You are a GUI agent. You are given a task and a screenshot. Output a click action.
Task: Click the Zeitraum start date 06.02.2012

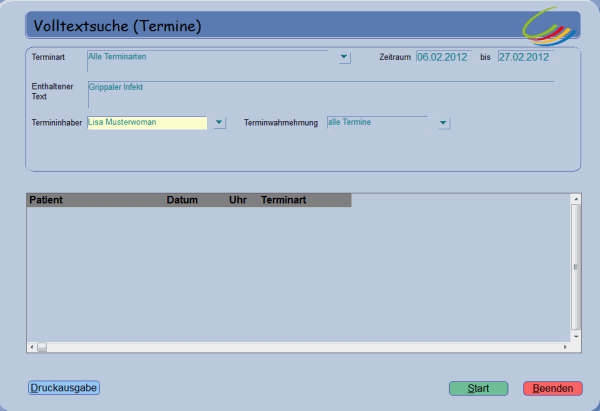445,57
